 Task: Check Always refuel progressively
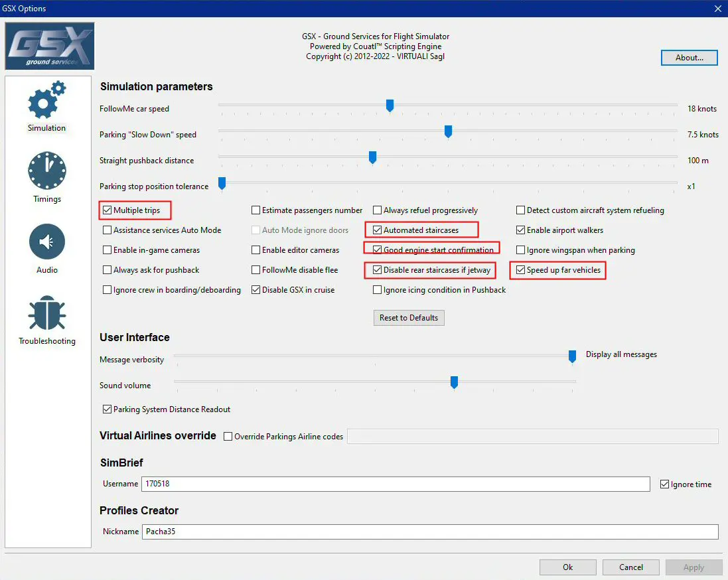(378, 210)
